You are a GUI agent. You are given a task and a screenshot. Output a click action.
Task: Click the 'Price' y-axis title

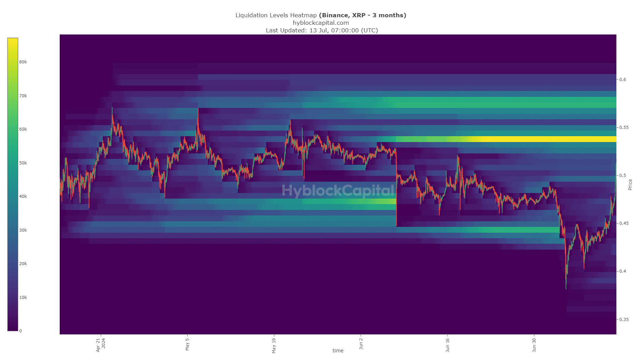coord(630,184)
